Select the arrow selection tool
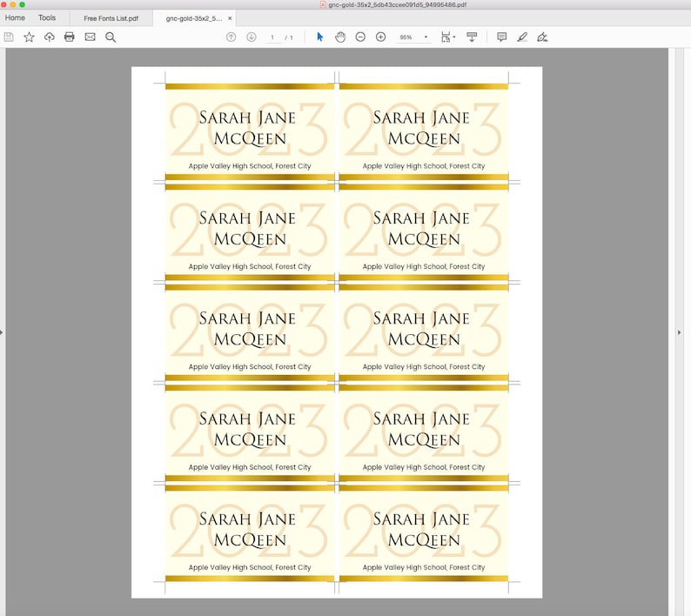Viewport: 691px width, 616px height. point(320,37)
